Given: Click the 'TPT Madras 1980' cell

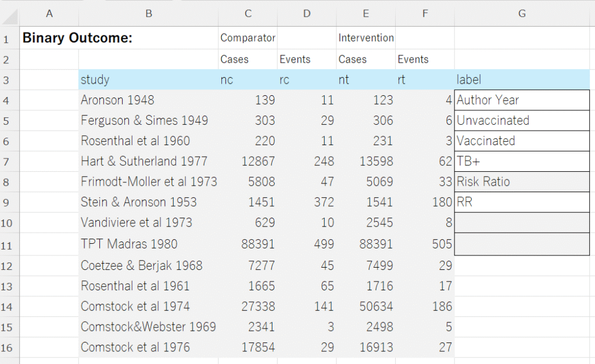Looking at the screenshot, I should click(x=149, y=244).
